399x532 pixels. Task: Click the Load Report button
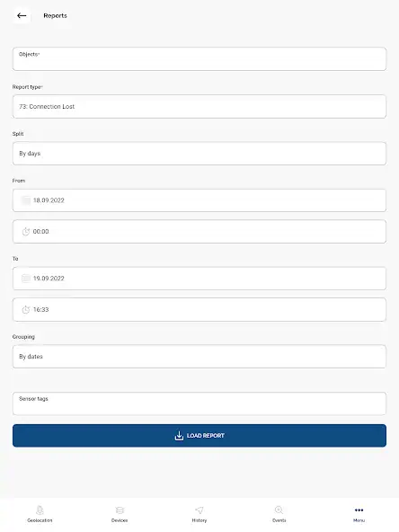pos(199,436)
